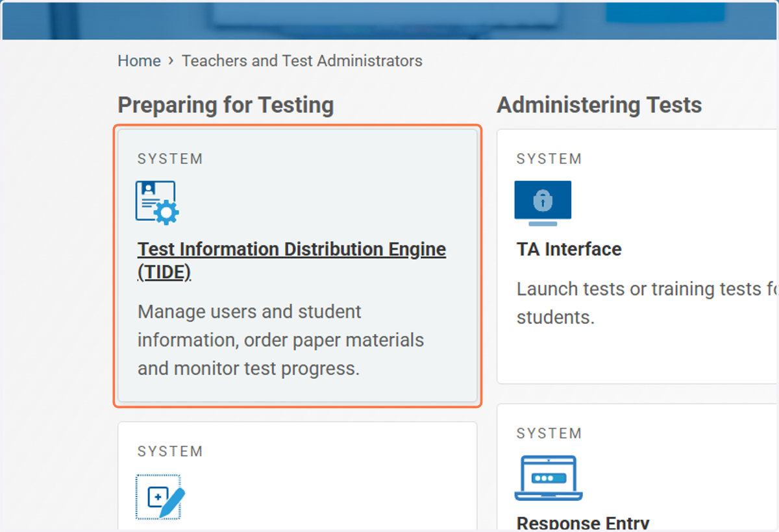Viewport: 779px width, 532px height.
Task: Click TIDE description 'Manage users and student information'
Action: [280, 340]
